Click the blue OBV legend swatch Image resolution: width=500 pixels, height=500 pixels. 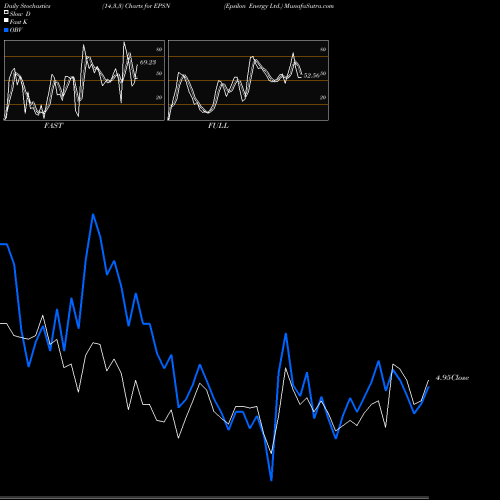point(6,30)
